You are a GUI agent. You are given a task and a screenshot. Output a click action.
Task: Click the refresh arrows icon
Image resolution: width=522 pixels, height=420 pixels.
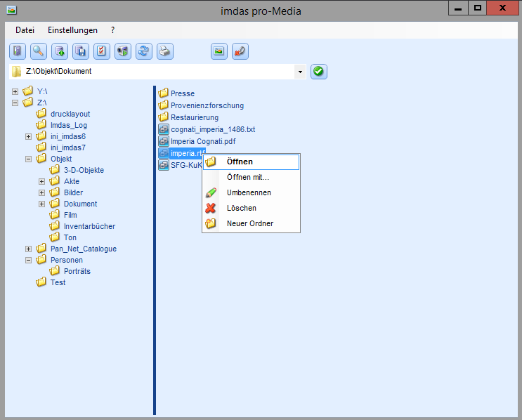click(144, 51)
